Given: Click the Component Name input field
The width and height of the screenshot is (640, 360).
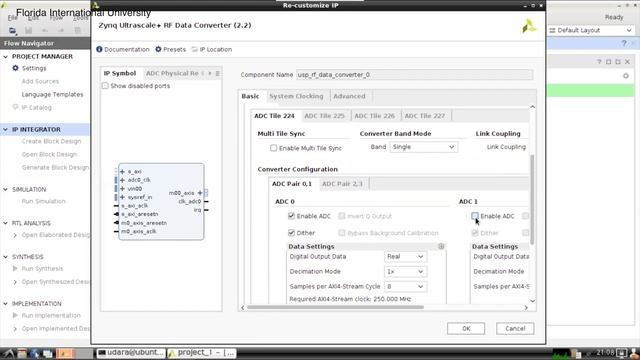Looking at the screenshot, I should [414, 75].
